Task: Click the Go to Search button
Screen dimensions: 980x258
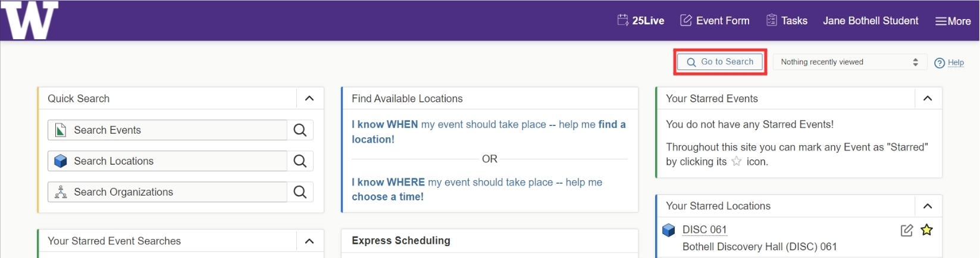Action: (x=720, y=62)
